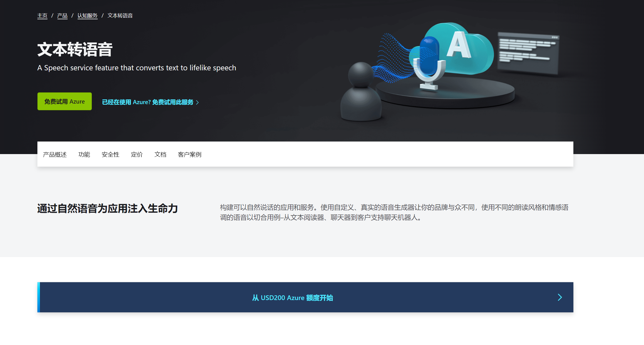644x345 pixels.
Task: Open the 文档 tab
Action: click(x=160, y=154)
